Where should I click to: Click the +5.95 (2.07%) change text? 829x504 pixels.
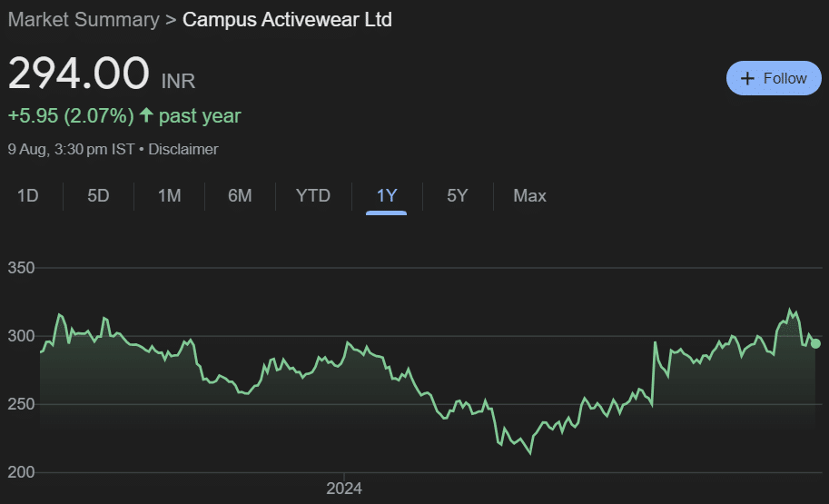pos(71,116)
